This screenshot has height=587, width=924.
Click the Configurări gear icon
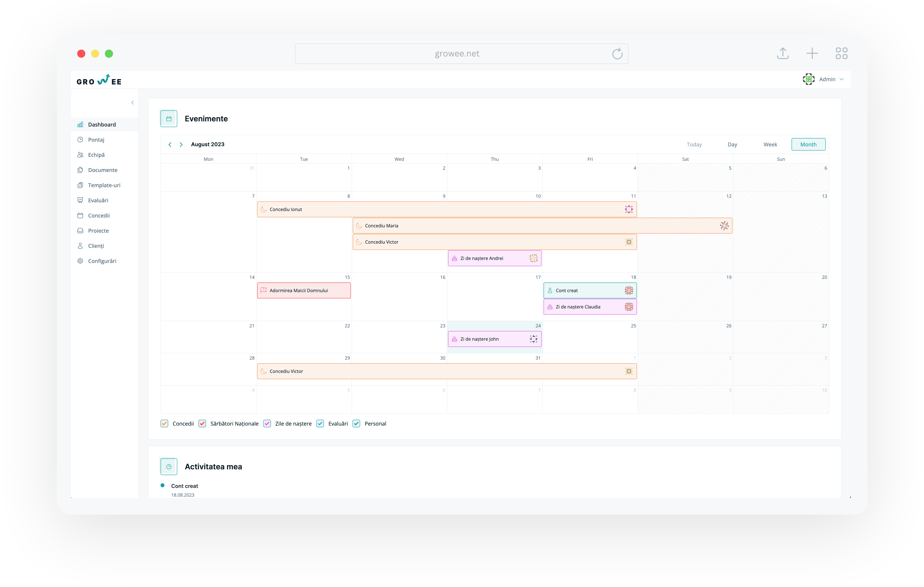pos(80,261)
